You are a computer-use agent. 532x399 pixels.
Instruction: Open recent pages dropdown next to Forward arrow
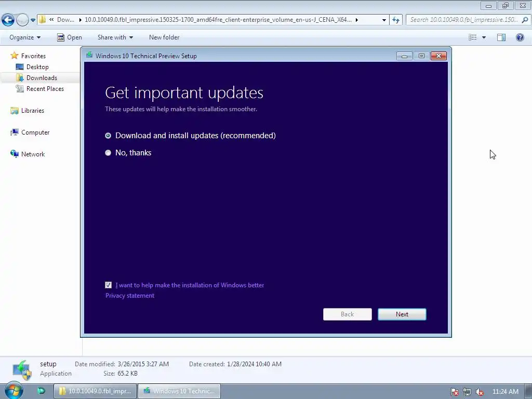click(x=33, y=20)
